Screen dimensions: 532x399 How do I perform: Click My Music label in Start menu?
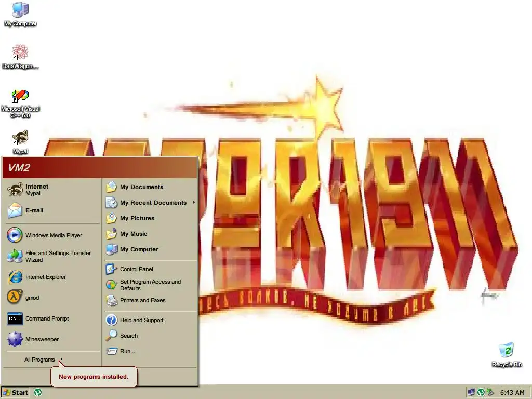coord(134,234)
